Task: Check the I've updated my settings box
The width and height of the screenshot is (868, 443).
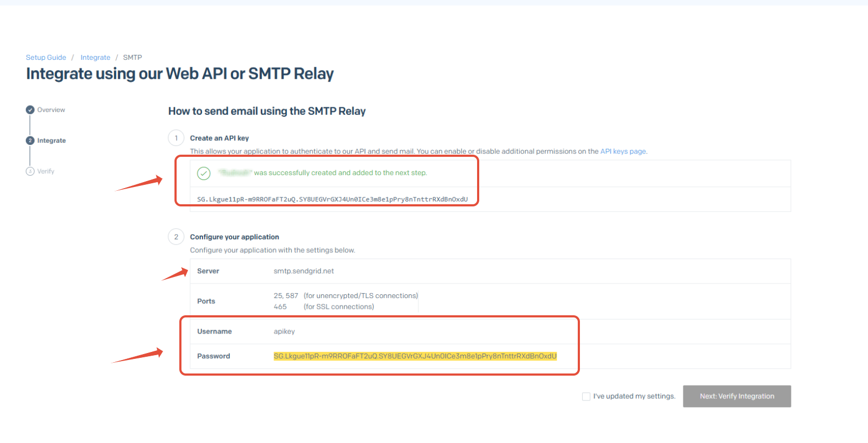Action: click(x=586, y=397)
